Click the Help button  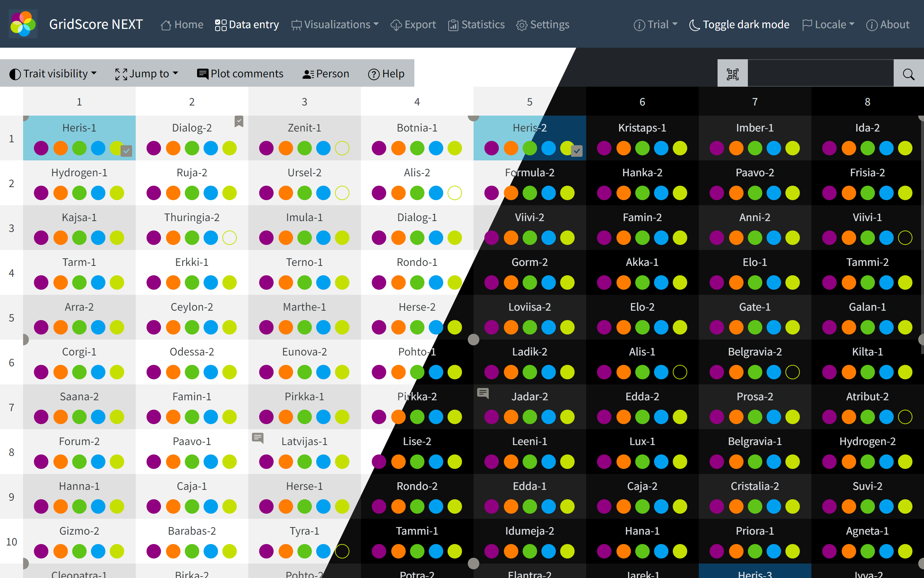(386, 74)
